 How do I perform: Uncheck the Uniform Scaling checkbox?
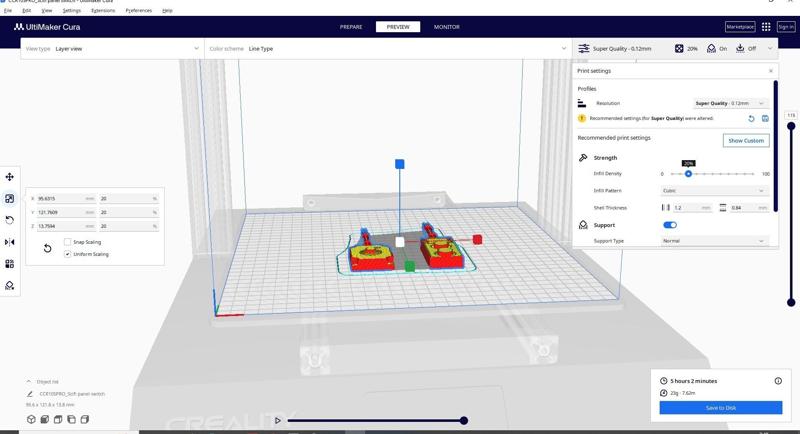coord(67,254)
